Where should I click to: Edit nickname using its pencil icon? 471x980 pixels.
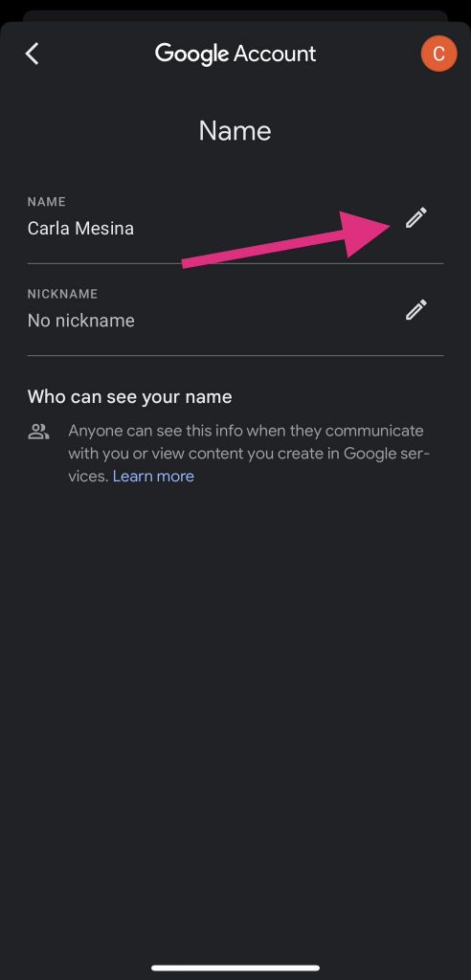[416, 309]
